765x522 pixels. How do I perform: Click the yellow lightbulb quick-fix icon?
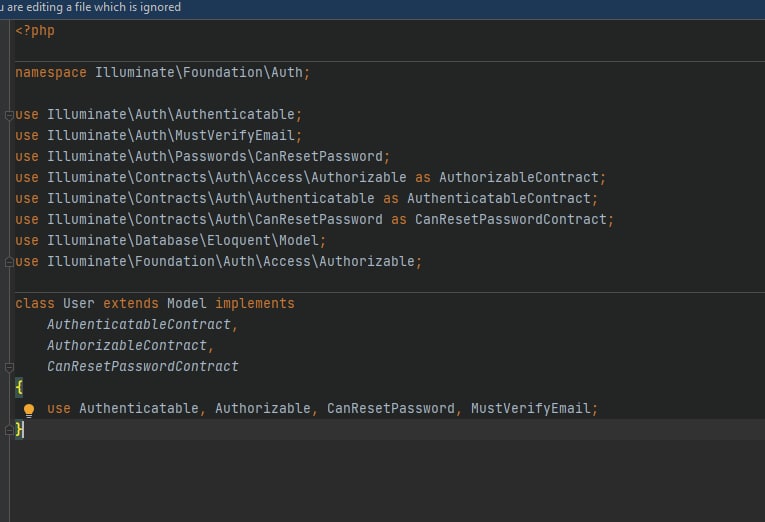point(29,410)
